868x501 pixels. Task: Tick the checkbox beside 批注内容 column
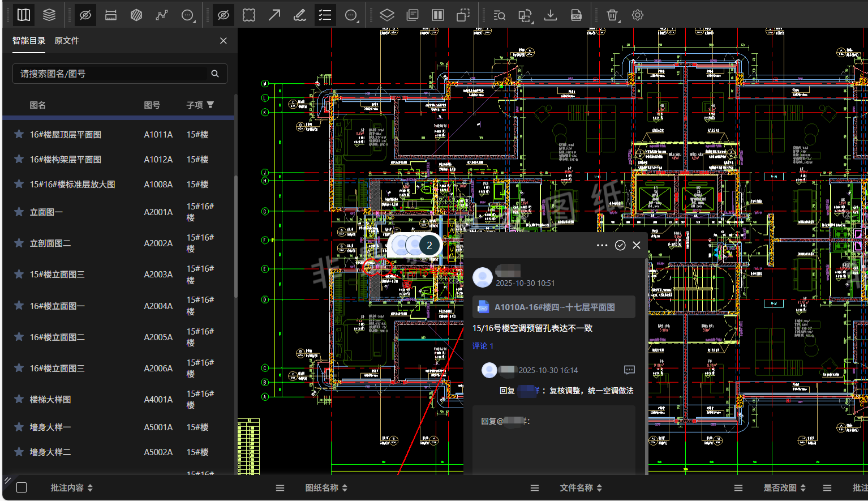click(x=22, y=487)
